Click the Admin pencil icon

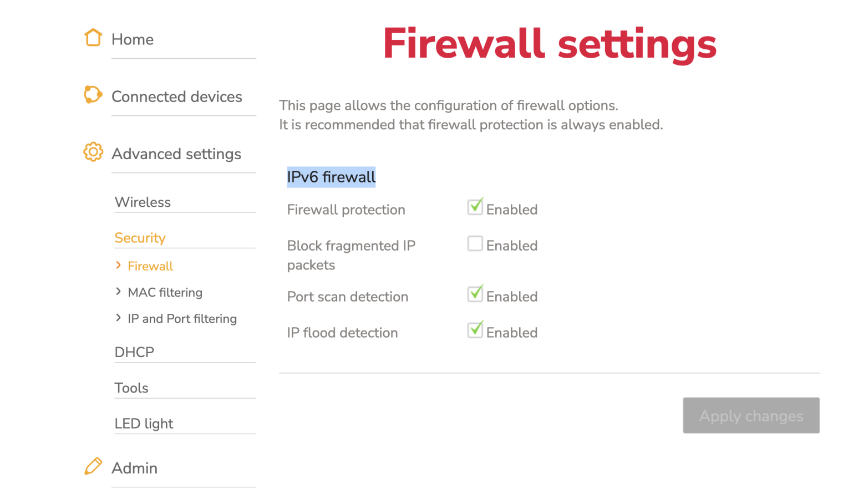[x=93, y=466]
